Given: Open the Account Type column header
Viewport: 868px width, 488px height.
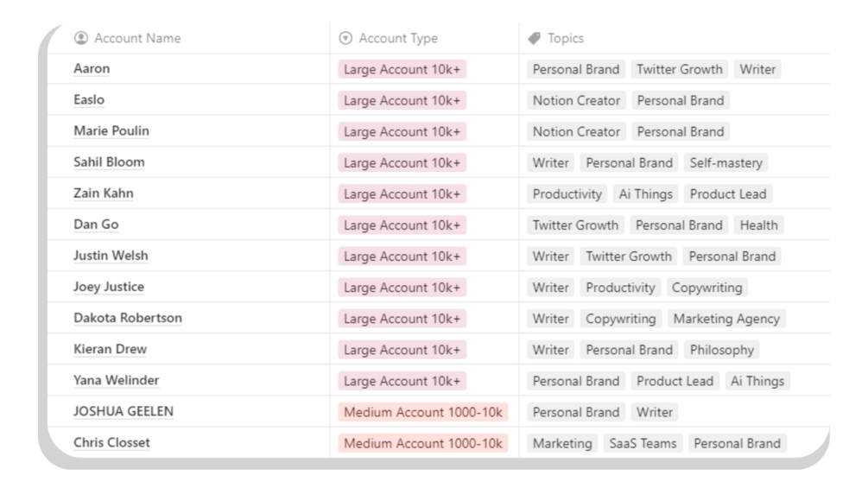Looking at the screenshot, I should [x=398, y=38].
